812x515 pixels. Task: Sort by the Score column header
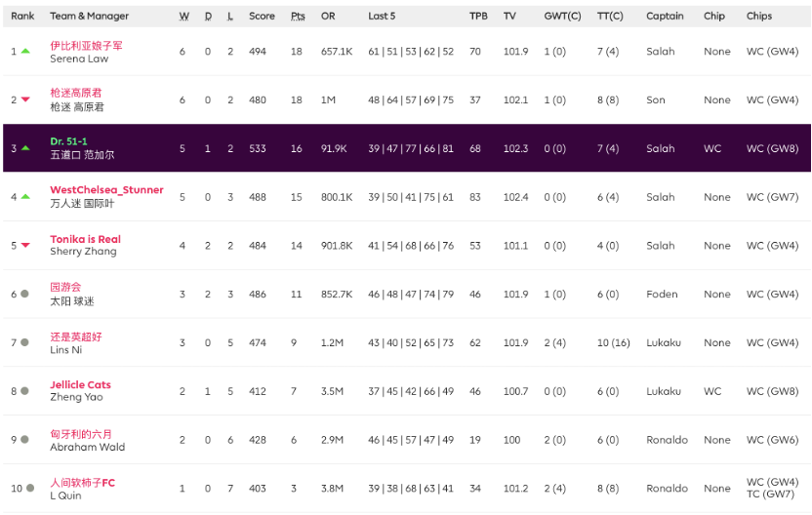click(x=262, y=17)
